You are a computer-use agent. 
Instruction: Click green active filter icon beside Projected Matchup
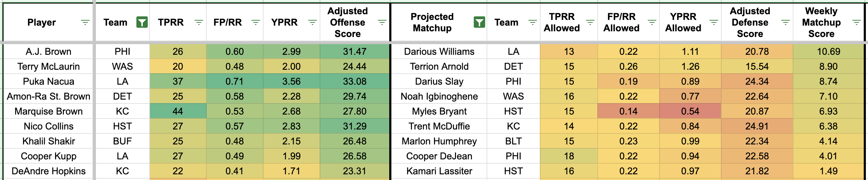point(479,22)
